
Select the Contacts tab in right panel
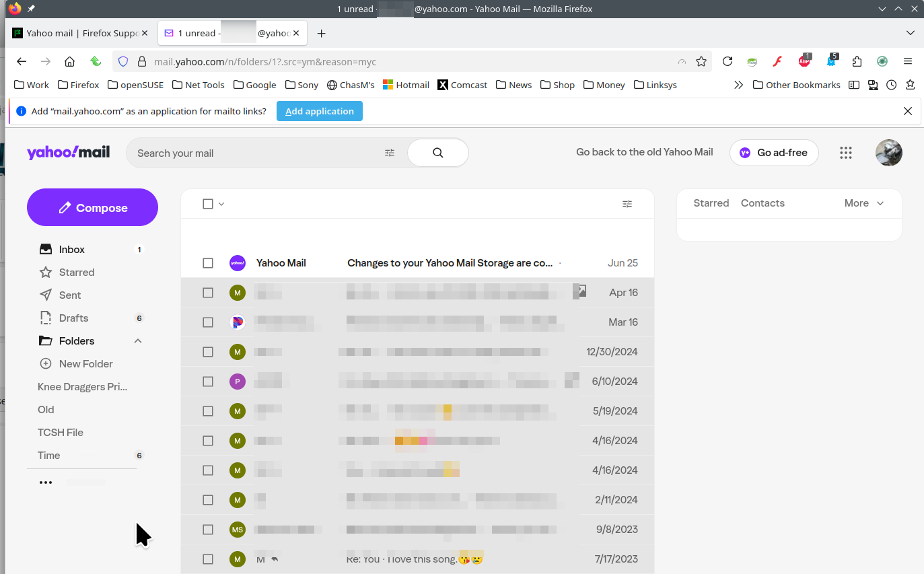click(762, 203)
